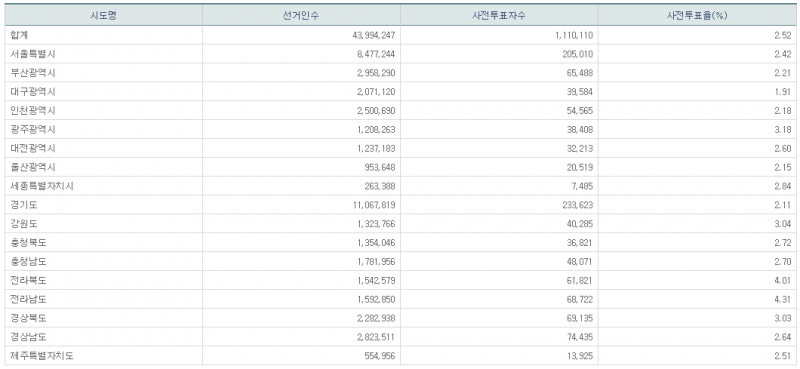Click Incheon early voters 54,565

[x=580, y=111]
